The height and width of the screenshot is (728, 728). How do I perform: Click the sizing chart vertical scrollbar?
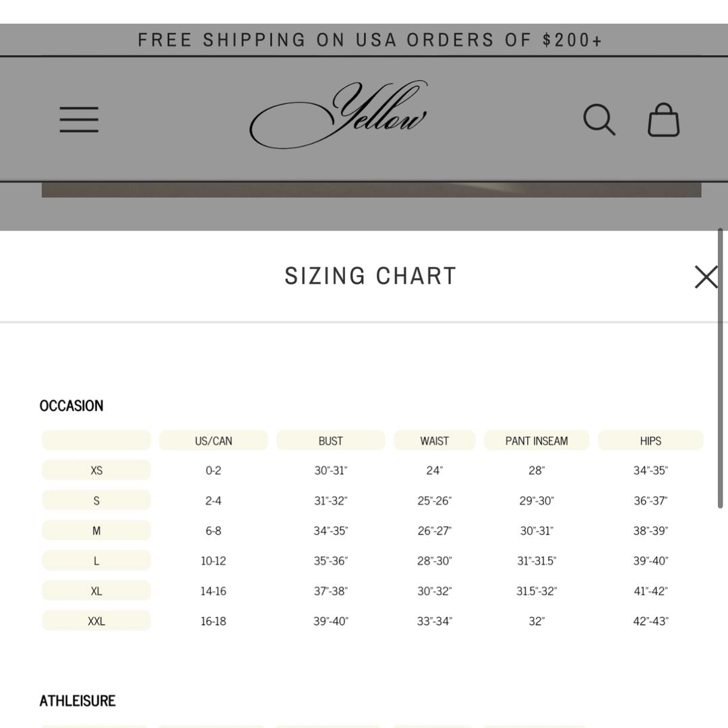720,368
